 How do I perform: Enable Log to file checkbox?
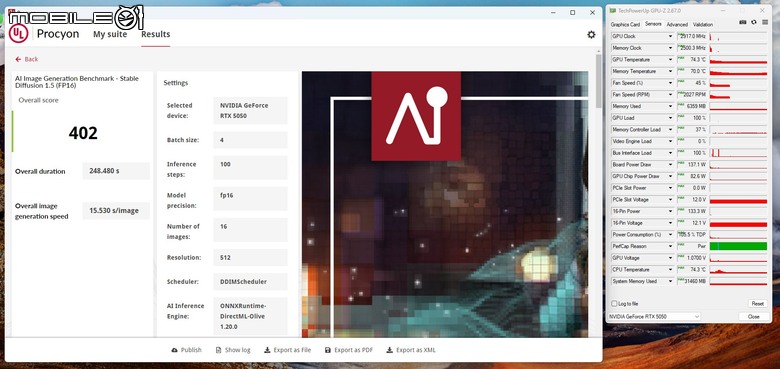coord(614,304)
